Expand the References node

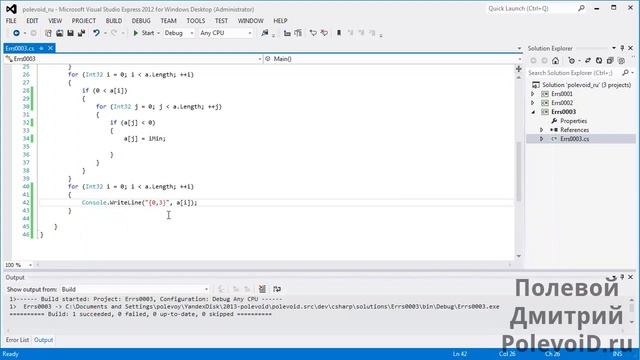click(x=541, y=130)
